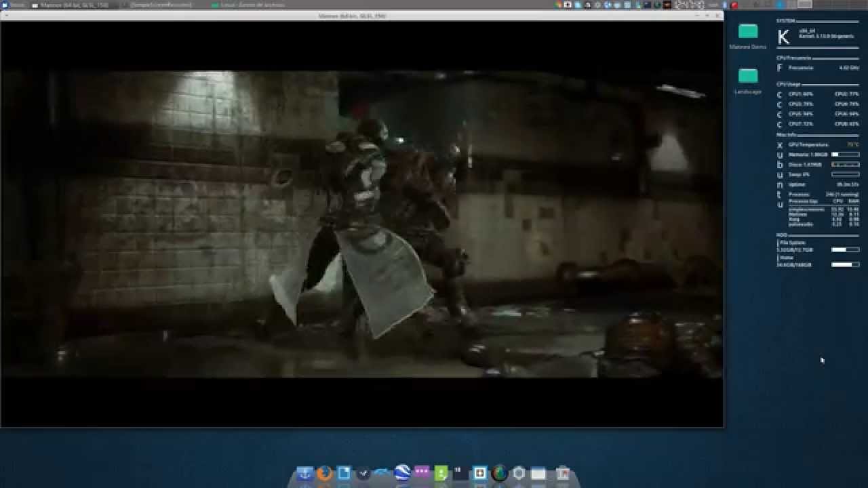This screenshot has width=868, height=488.
Task: Click the Uptime text in Conky
Action: [x=797, y=184]
